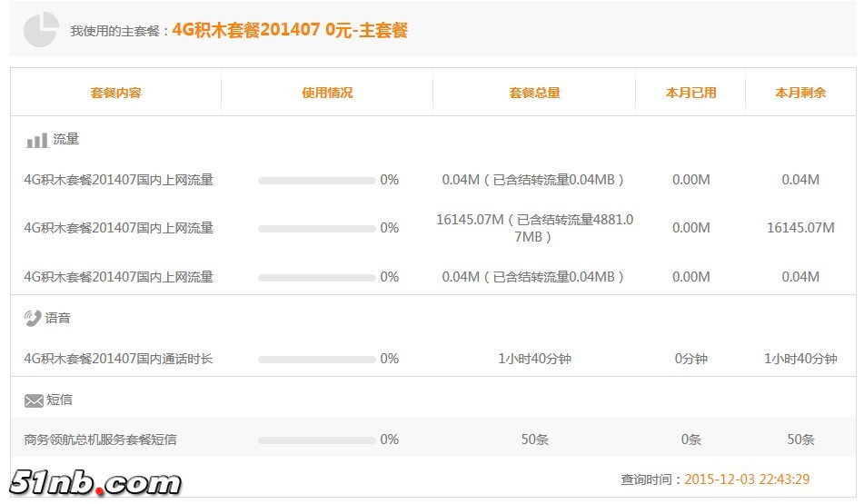
Task: Click the 短信 section label
Action: [x=60, y=400]
